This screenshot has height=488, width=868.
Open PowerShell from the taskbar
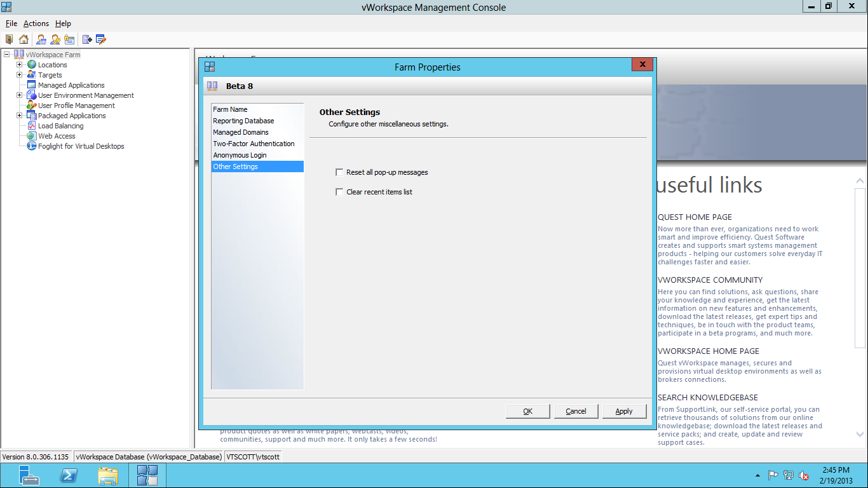69,475
